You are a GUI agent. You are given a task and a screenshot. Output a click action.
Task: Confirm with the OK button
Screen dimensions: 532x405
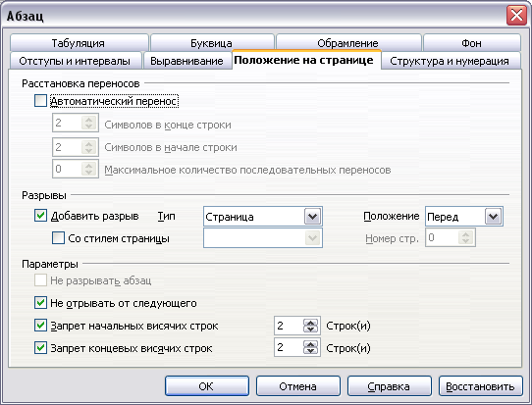coord(207,386)
